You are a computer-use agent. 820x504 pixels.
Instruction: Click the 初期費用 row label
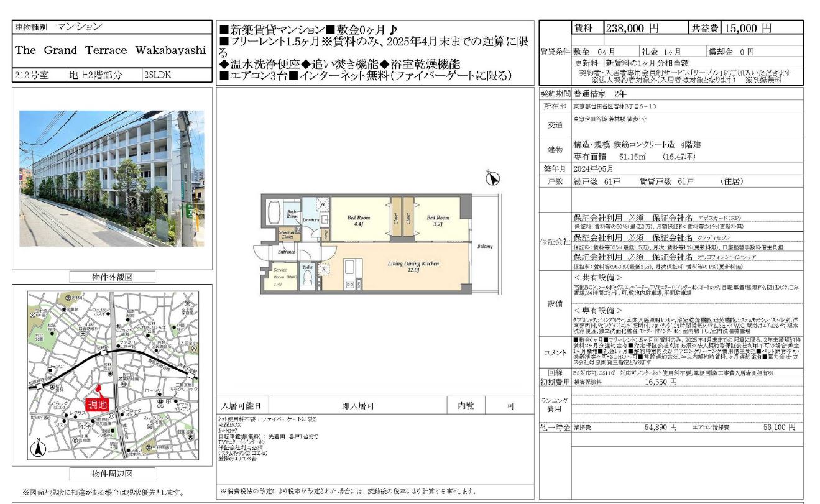(x=555, y=382)
